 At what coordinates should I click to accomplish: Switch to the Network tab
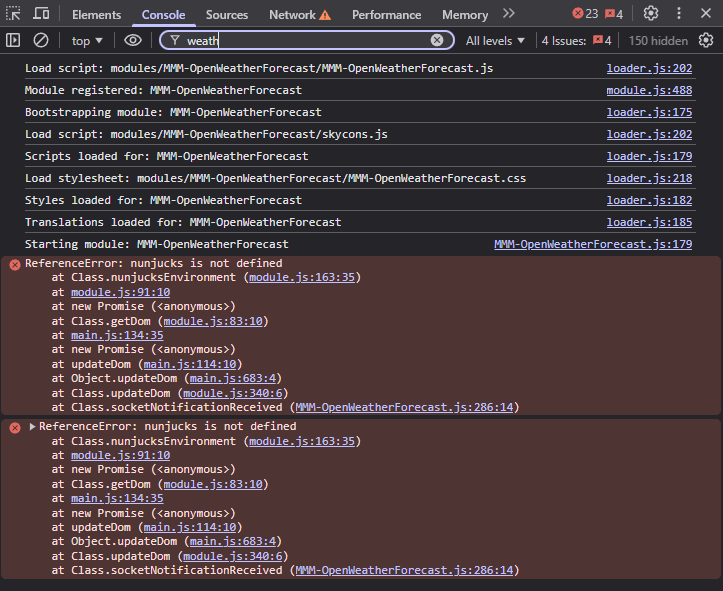tap(292, 15)
